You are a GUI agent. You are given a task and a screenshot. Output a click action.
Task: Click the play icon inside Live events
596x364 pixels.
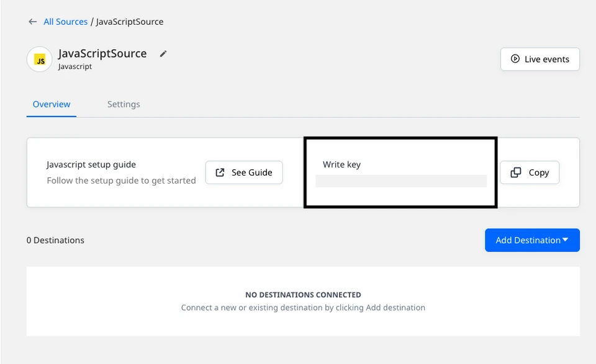pos(515,59)
